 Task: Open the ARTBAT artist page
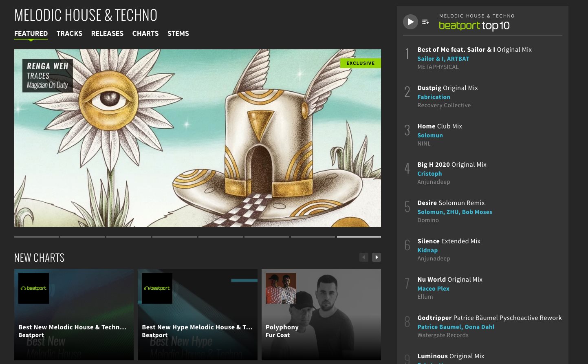pyautogui.click(x=458, y=59)
